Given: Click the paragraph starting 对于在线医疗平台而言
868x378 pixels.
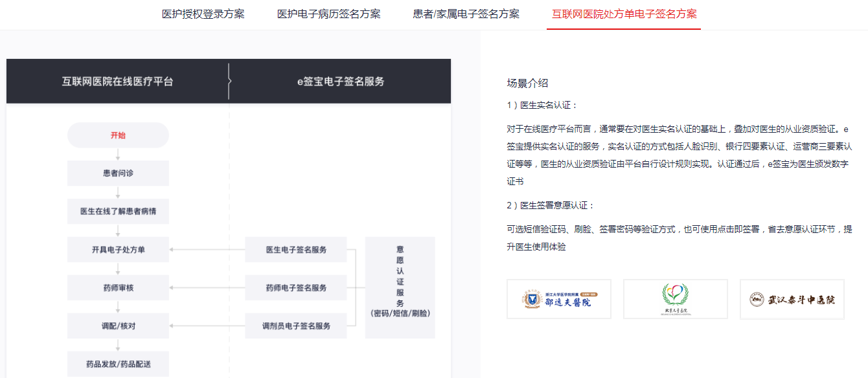Looking at the screenshot, I should [679, 155].
